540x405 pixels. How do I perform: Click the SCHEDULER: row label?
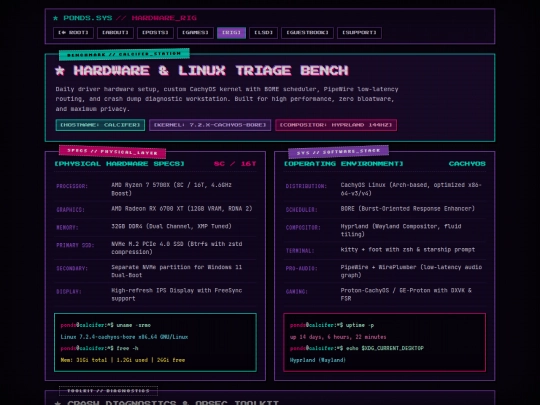301,210
